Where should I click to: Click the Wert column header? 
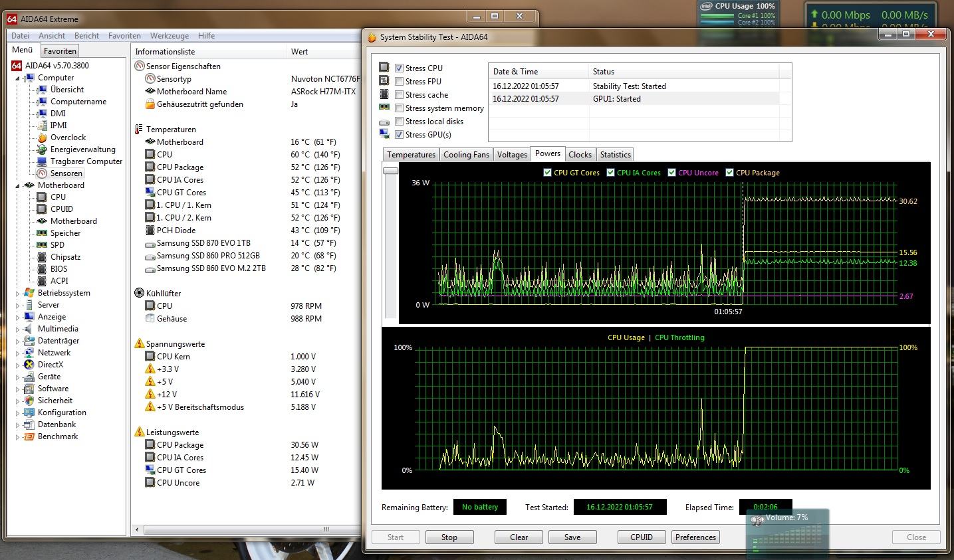[324, 51]
